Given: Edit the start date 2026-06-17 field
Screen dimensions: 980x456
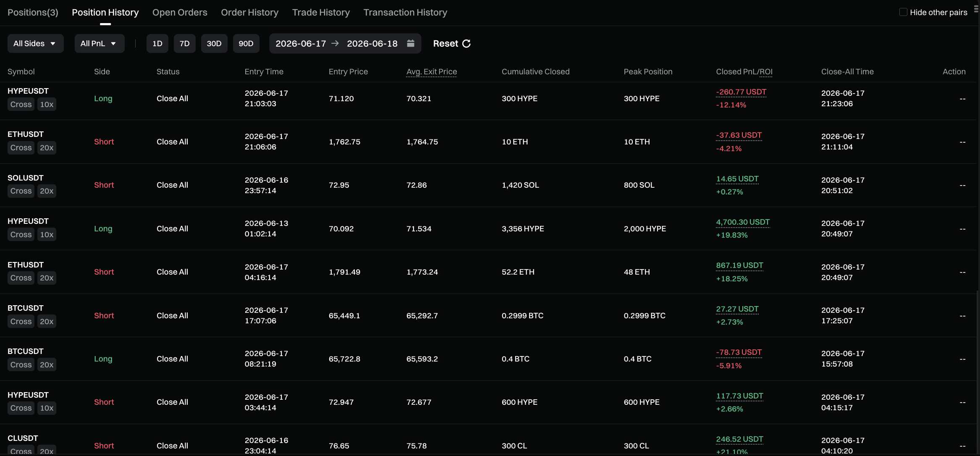Looking at the screenshot, I should [x=301, y=44].
